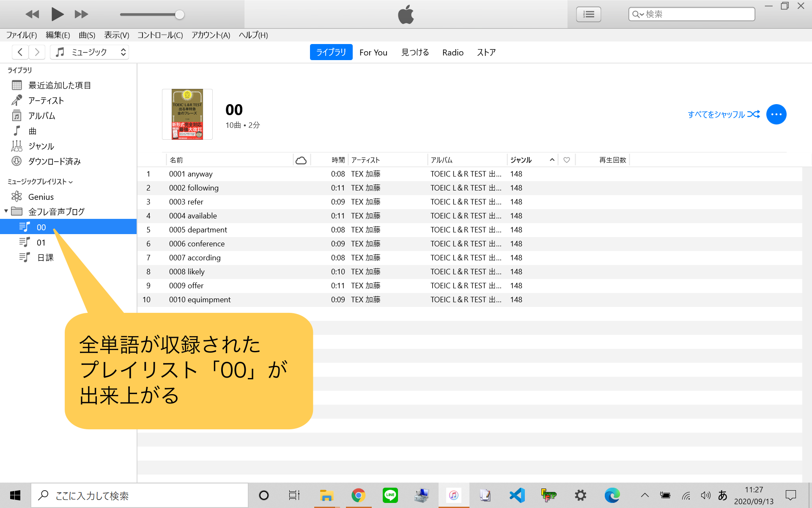Select the music note library icon

point(59,52)
